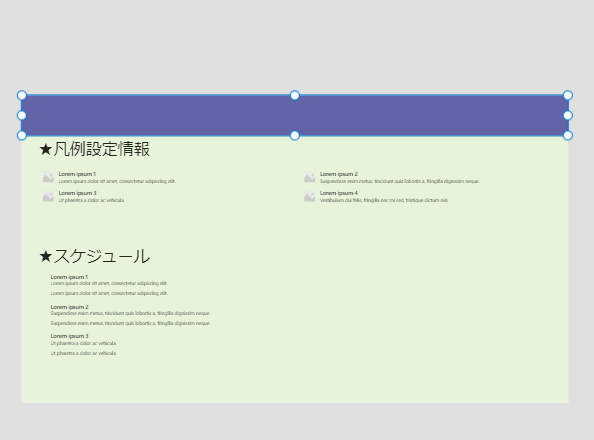594x440 pixels.
Task: Select the image placeholder icon beside Lorem ipsum 2
Action: click(310, 177)
